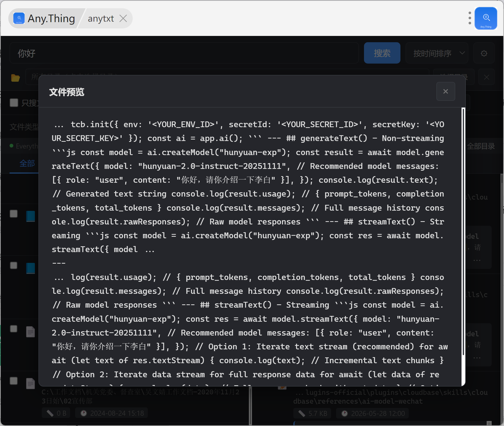Click the 2024-08-24 15:18 date tag
The height and width of the screenshot is (426, 504).
[112, 413]
